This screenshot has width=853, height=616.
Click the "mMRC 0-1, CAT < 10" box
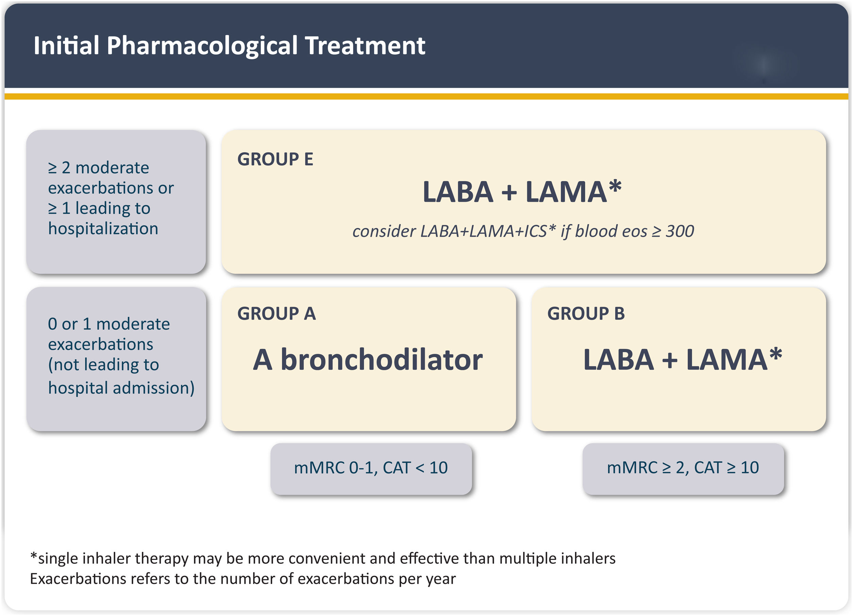pos(371,468)
